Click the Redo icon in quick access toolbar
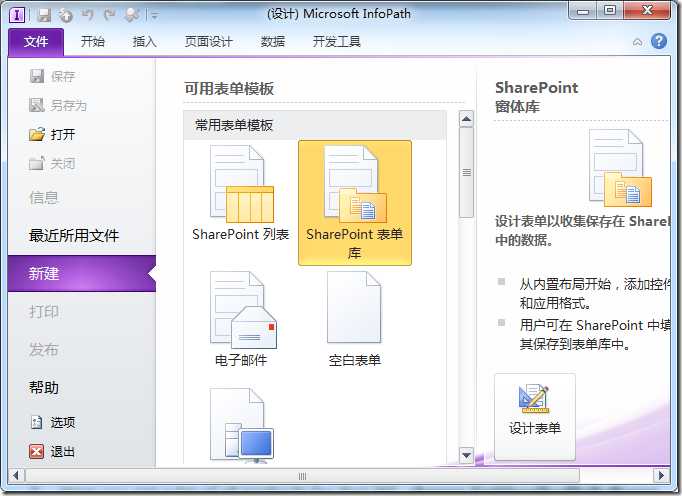Screen dimensions: 682x496 click(x=109, y=15)
